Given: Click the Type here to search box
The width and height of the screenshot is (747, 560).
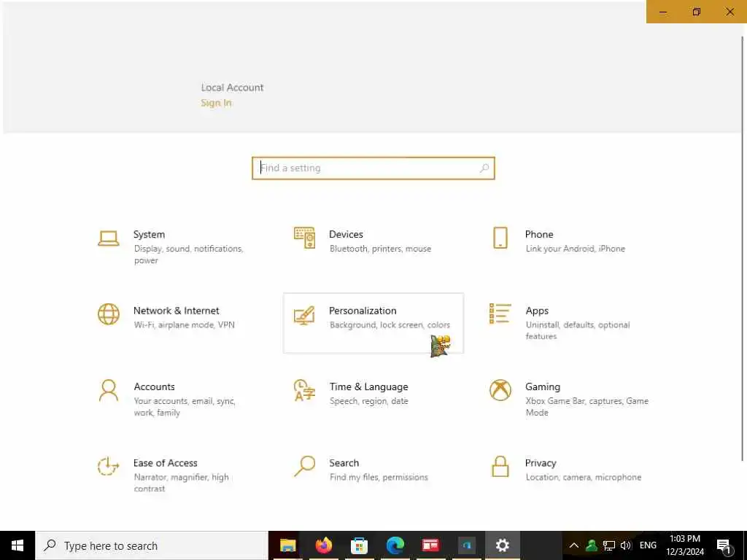Looking at the screenshot, I should point(152,545).
